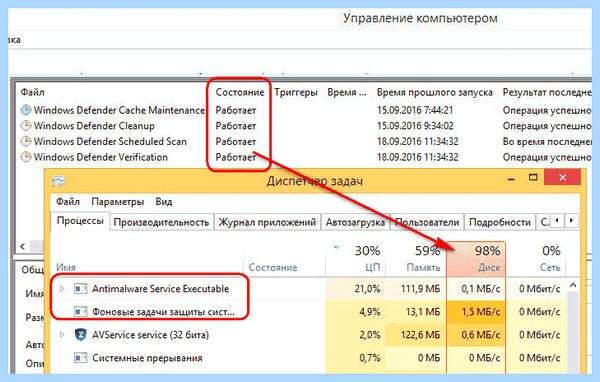Sort processes by ЦП column header
Screen dimensions: 600x382
[356, 259]
